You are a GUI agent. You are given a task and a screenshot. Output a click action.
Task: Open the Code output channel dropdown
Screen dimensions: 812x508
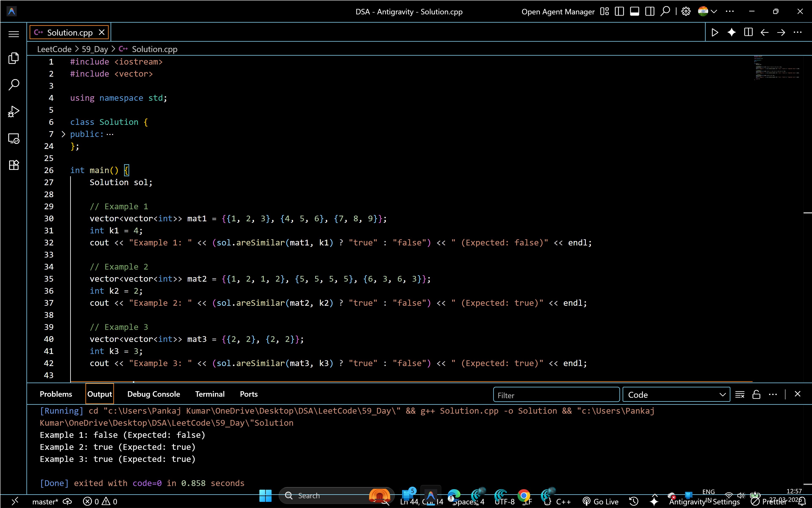click(x=676, y=395)
